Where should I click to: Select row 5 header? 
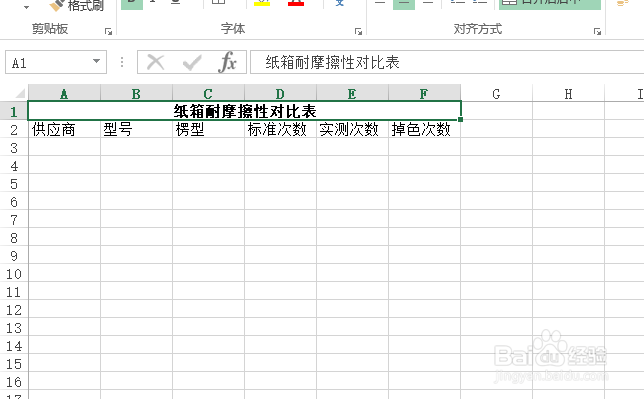tap(14, 184)
